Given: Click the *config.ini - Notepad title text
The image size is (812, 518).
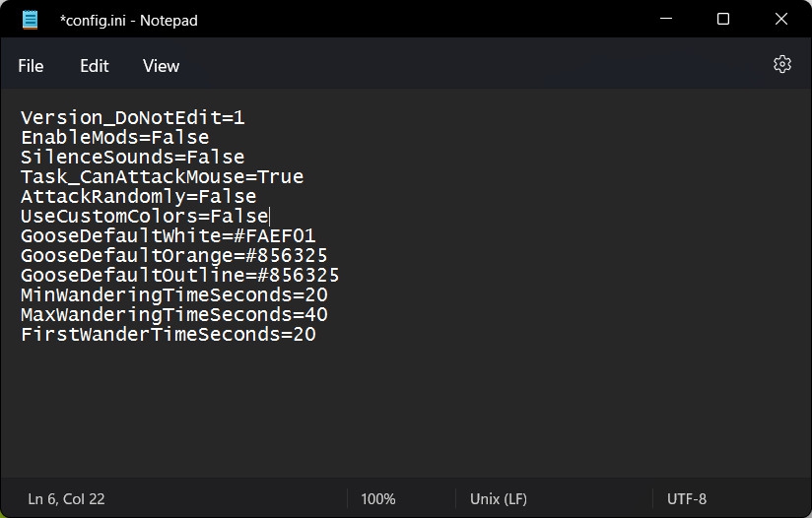Looking at the screenshot, I should [x=129, y=20].
